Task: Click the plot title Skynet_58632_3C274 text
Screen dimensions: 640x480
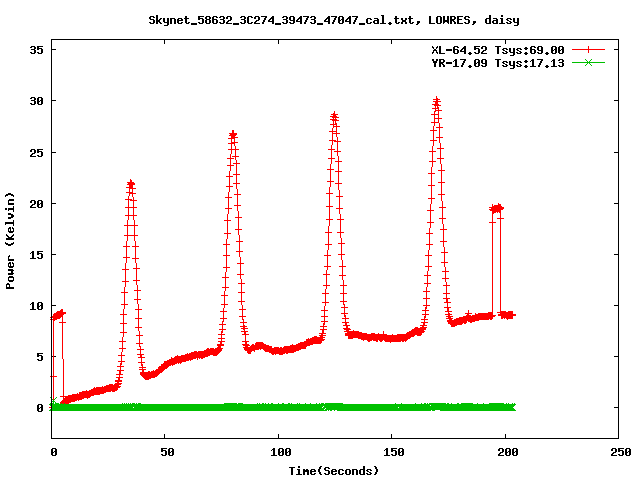Action: tap(334, 20)
